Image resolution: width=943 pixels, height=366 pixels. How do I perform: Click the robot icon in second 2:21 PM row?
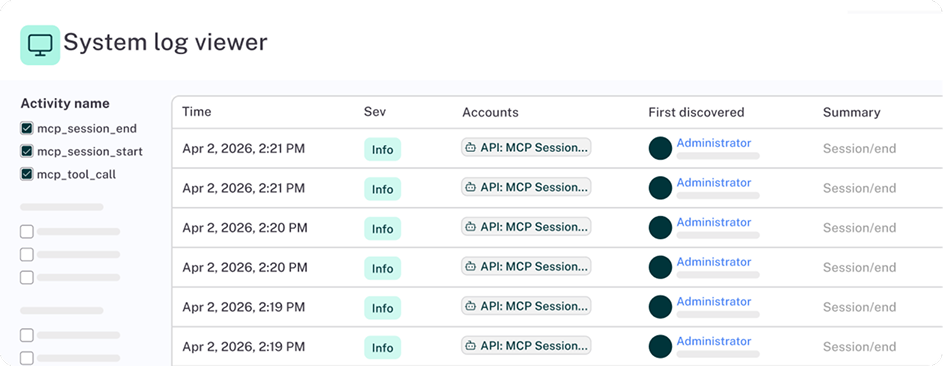pyautogui.click(x=471, y=187)
